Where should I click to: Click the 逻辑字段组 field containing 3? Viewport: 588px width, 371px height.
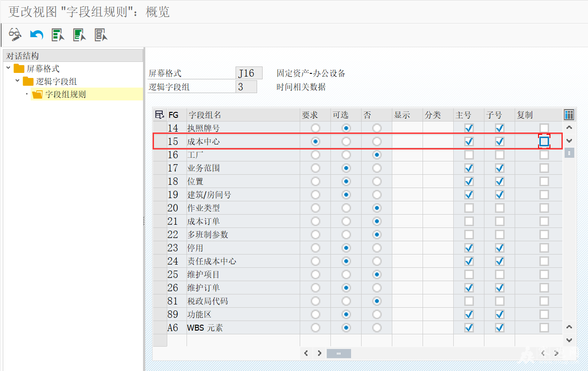tap(246, 87)
